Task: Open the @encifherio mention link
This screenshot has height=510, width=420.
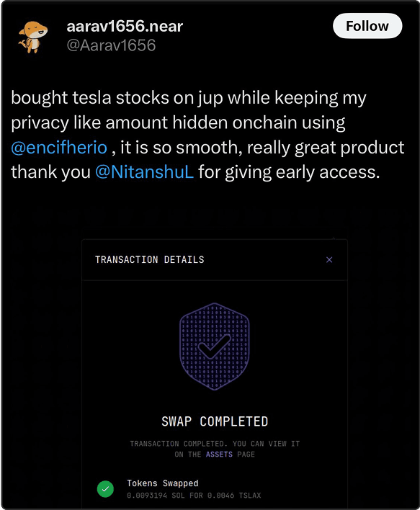Action: click(x=59, y=148)
